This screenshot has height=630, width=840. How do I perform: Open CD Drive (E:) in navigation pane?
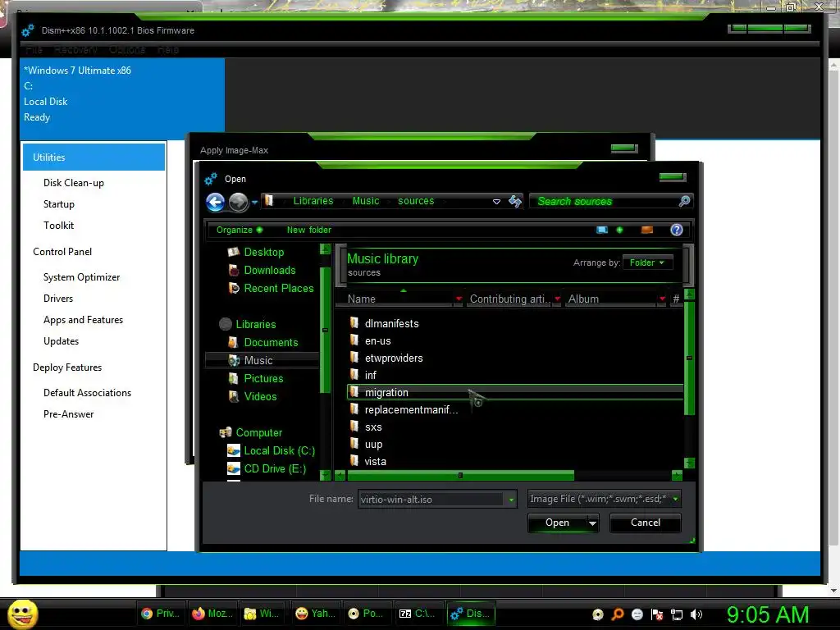pos(275,468)
